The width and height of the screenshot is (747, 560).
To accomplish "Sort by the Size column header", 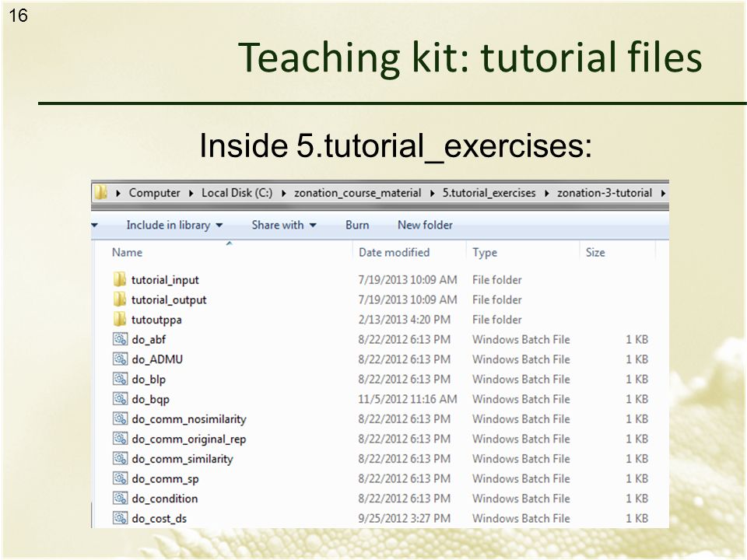I will click(595, 252).
